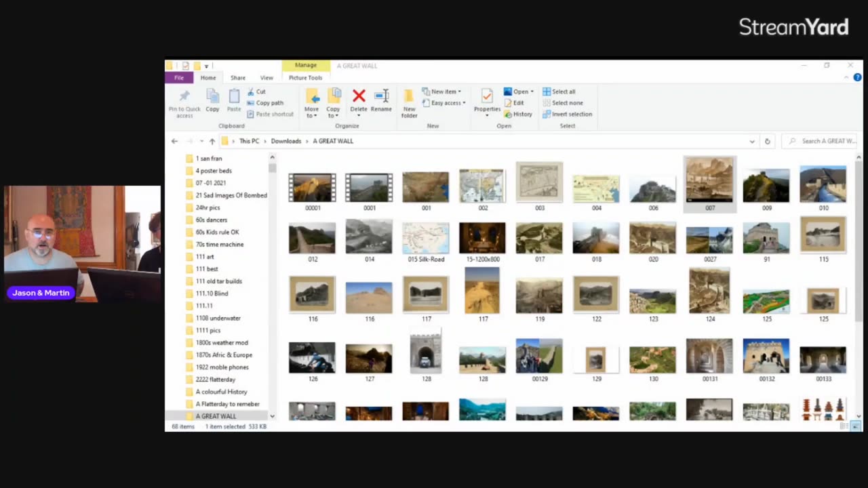Expand the chevron after This PC in the address bar
Image resolution: width=868 pixels, height=488 pixels.
point(265,141)
